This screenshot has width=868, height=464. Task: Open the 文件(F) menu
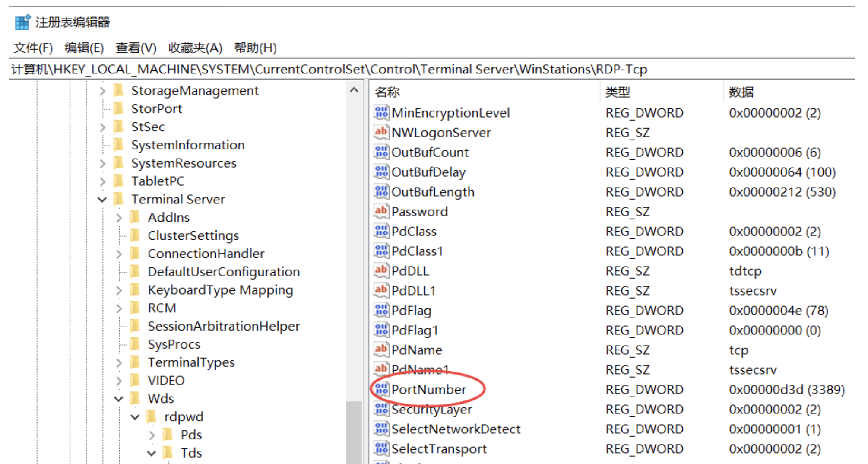click(x=33, y=48)
